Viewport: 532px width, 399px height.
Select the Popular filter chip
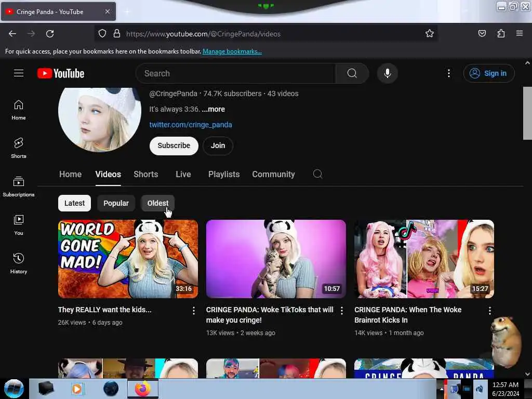point(116,203)
